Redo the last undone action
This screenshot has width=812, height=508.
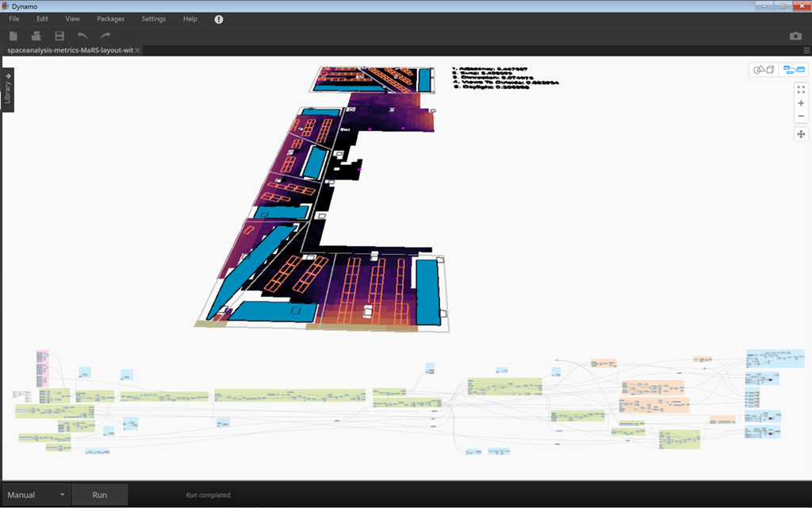click(105, 36)
